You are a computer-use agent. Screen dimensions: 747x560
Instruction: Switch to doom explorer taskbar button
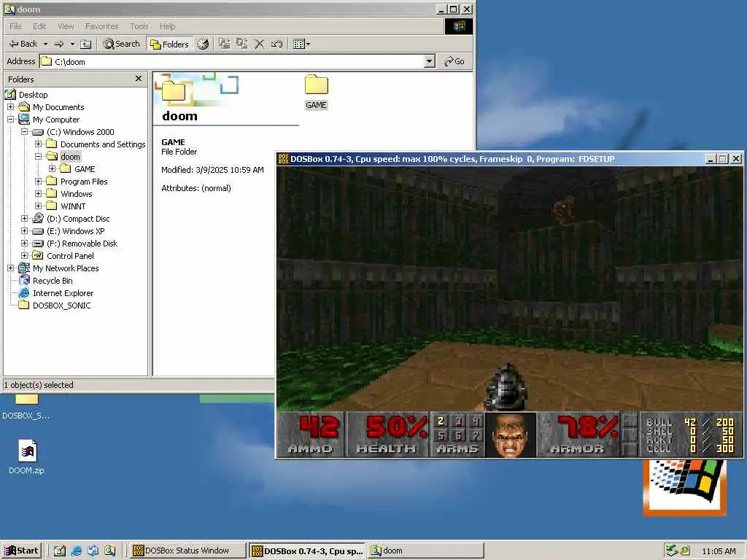[426, 551]
